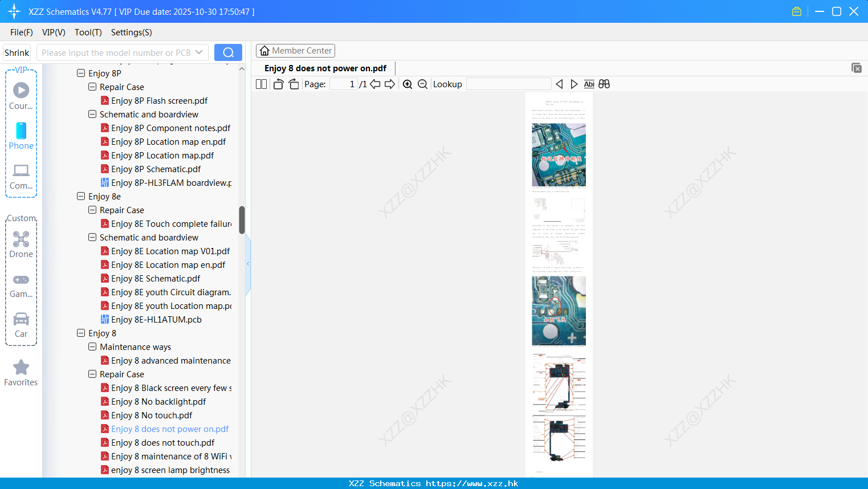Select the Computer category
Image resolution: width=868 pixels, height=489 pixels.
[21, 176]
